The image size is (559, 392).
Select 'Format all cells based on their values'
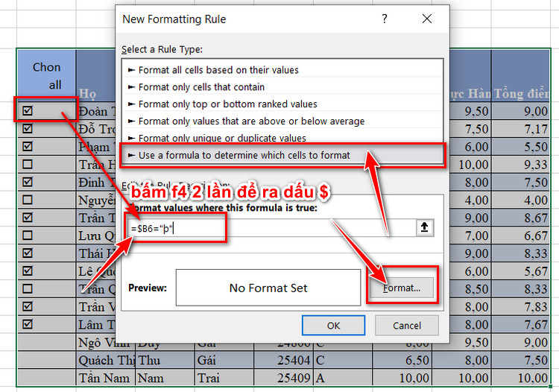tap(282, 70)
